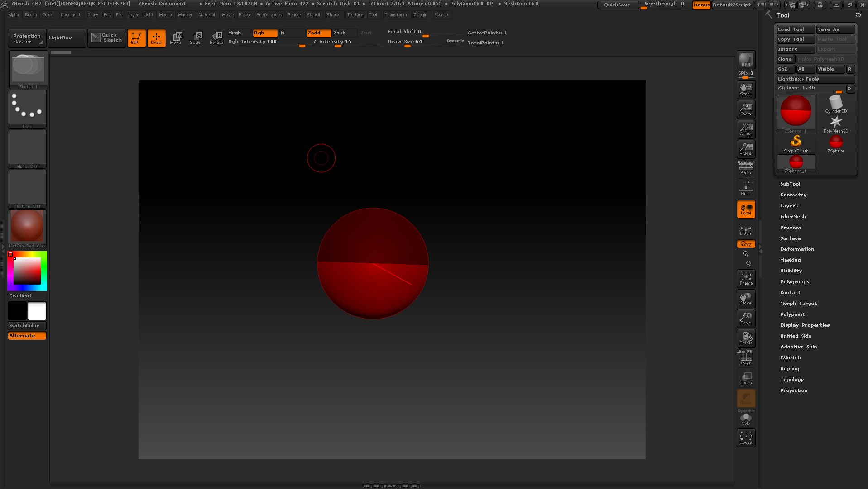Click the Alpha Off slot

(x=27, y=149)
